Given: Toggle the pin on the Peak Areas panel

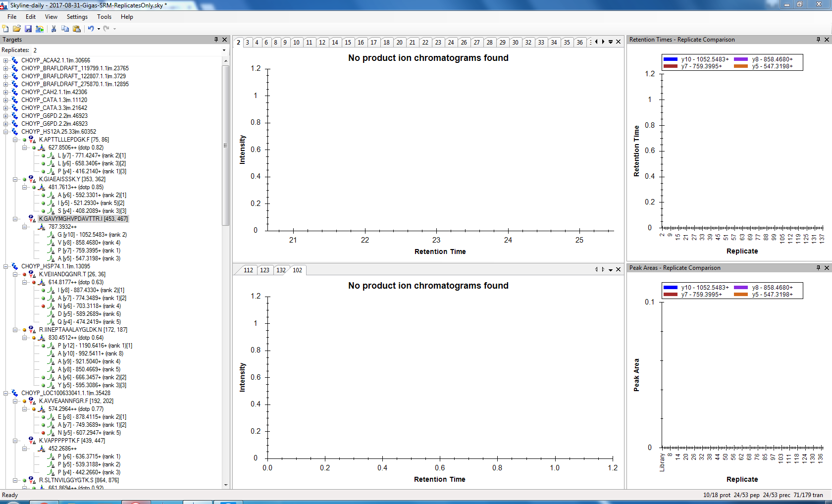Looking at the screenshot, I should (818, 268).
